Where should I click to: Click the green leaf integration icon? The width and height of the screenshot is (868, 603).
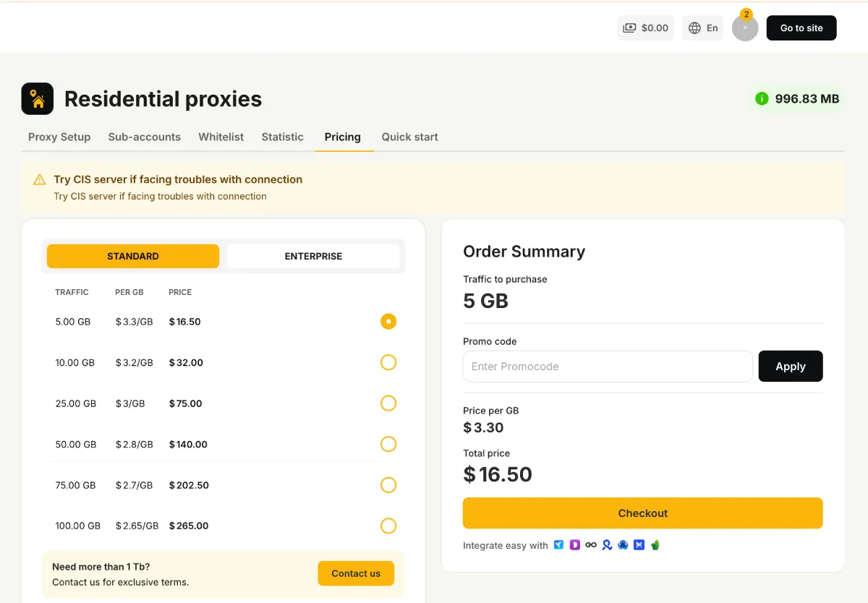655,544
